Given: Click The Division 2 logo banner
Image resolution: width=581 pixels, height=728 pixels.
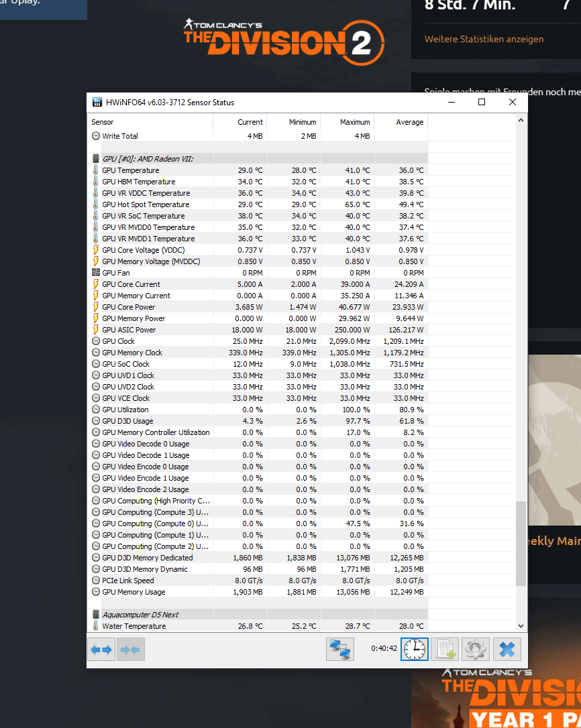Looking at the screenshot, I should click(x=284, y=42).
